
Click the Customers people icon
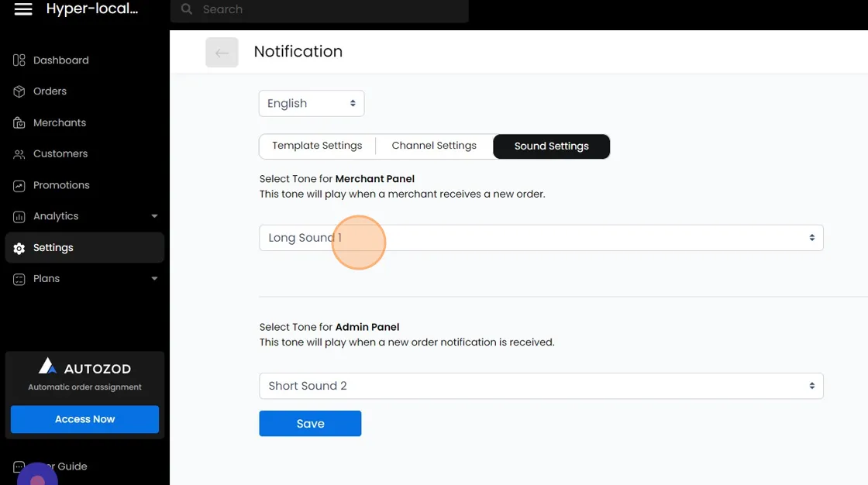pyautogui.click(x=19, y=154)
